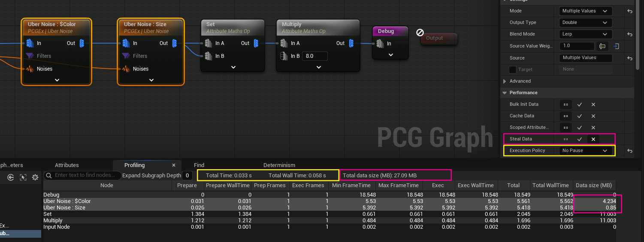Click the Filters pin on Uber Noise $Color
This screenshot has width=644, height=242.
(30, 56)
